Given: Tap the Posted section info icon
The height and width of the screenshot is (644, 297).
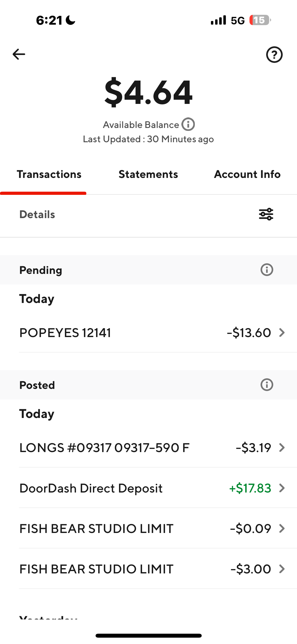Looking at the screenshot, I should point(267,385).
